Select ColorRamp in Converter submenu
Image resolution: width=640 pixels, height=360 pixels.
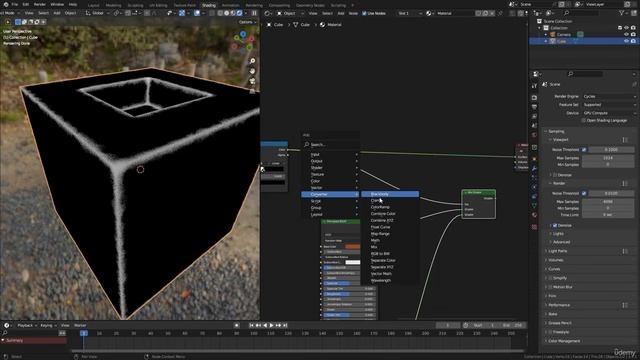[x=380, y=207]
